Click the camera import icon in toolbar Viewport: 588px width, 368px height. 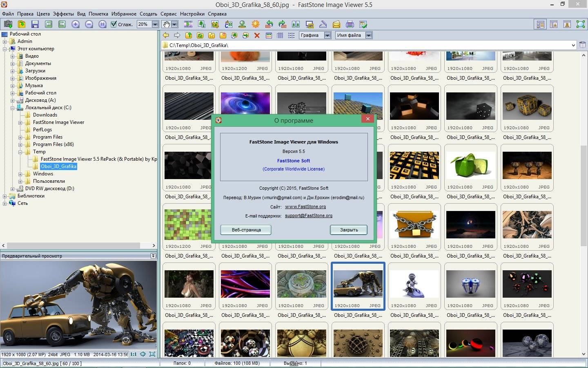coord(8,24)
